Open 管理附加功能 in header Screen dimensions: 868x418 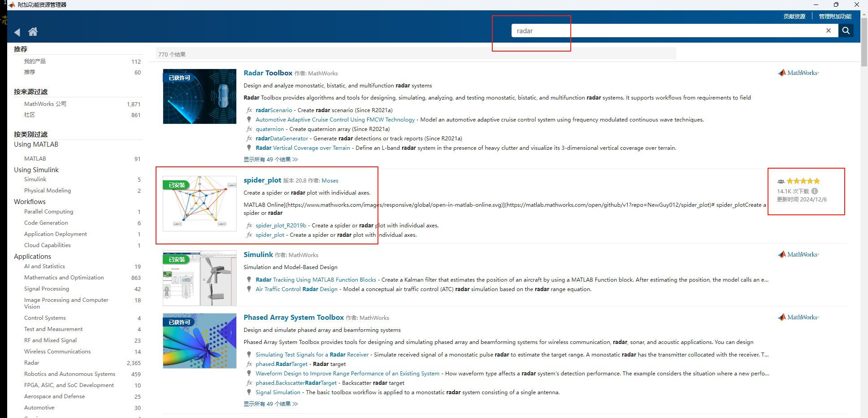click(x=835, y=16)
